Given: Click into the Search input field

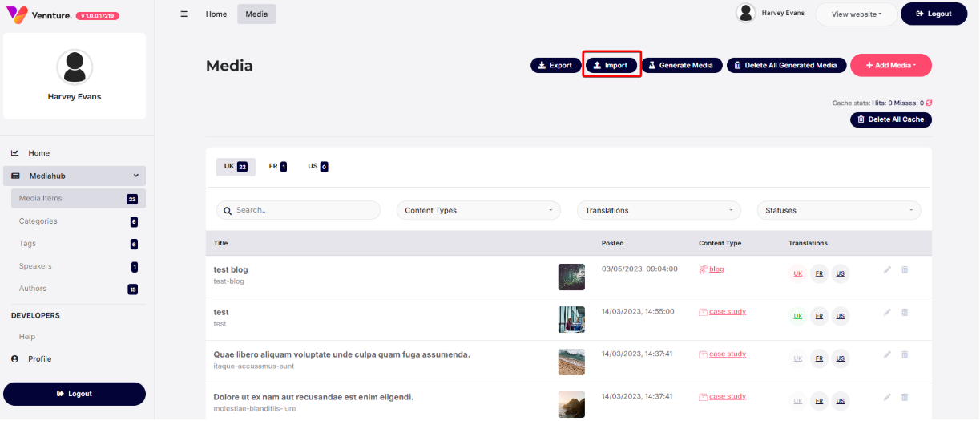Looking at the screenshot, I should pos(298,210).
